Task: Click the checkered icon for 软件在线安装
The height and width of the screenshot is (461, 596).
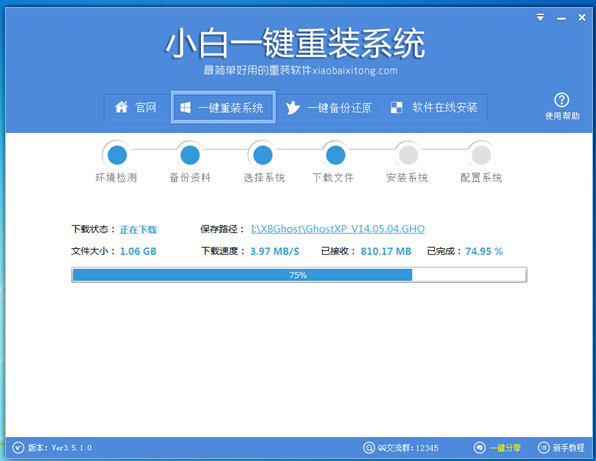Action: tap(396, 108)
